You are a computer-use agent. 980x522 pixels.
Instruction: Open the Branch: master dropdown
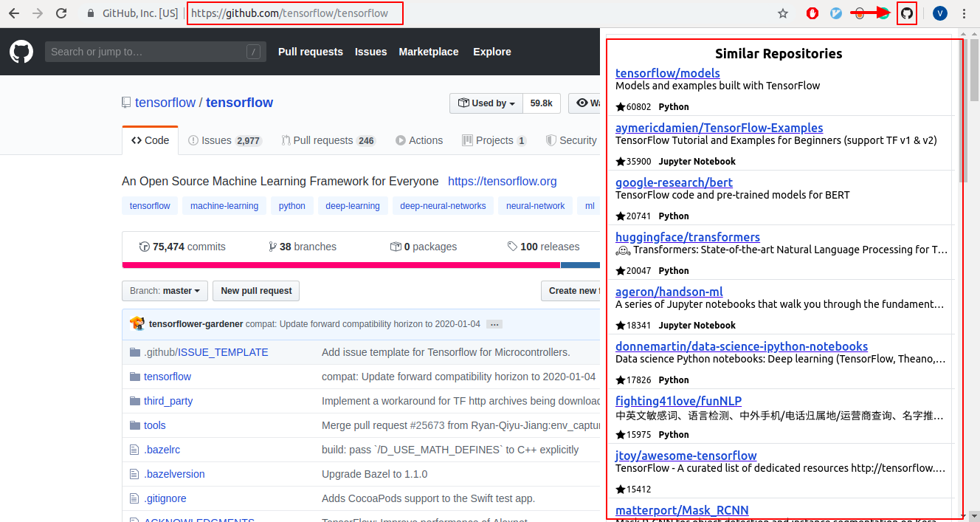point(164,291)
